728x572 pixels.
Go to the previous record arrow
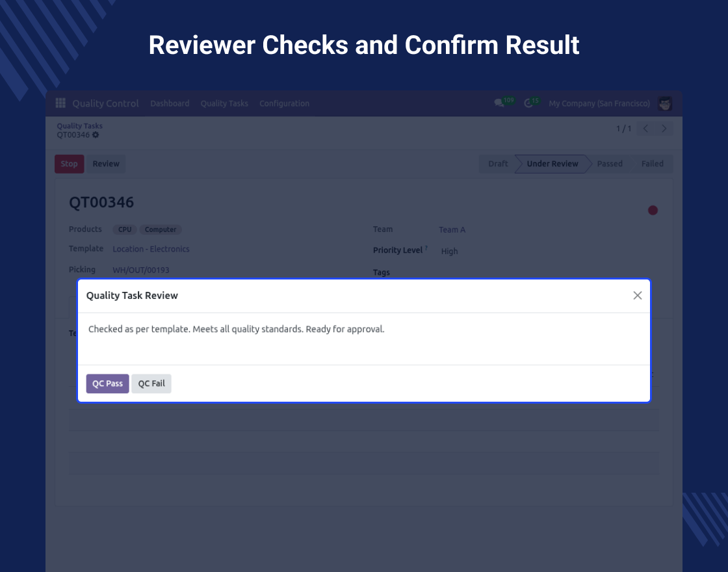pos(645,129)
